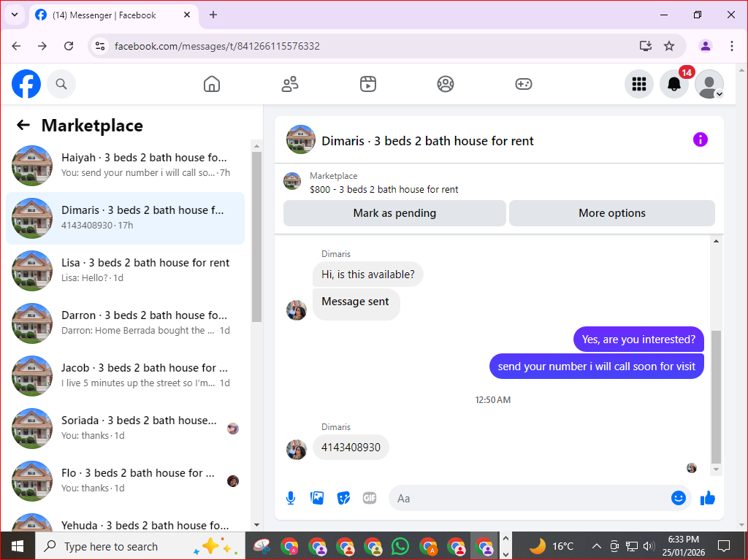Open the $800 3 beds listing link
Screen dimensions: 748x560
[383, 189]
